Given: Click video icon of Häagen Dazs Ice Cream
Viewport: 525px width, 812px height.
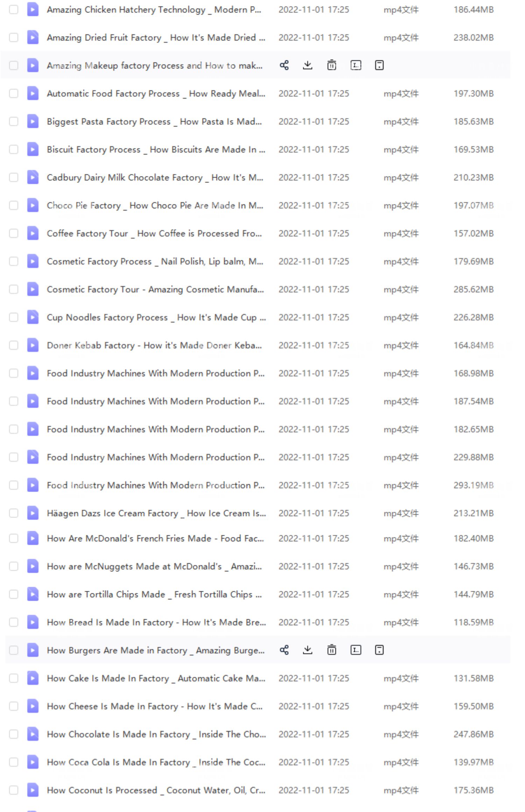Looking at the screenshot, I should [x=33, y=513].
